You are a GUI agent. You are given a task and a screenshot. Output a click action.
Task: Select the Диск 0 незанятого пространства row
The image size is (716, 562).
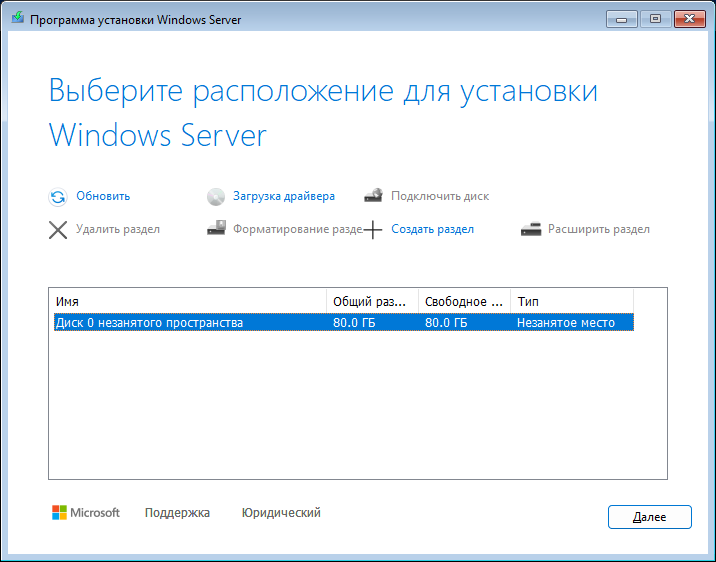click(344, 322)
